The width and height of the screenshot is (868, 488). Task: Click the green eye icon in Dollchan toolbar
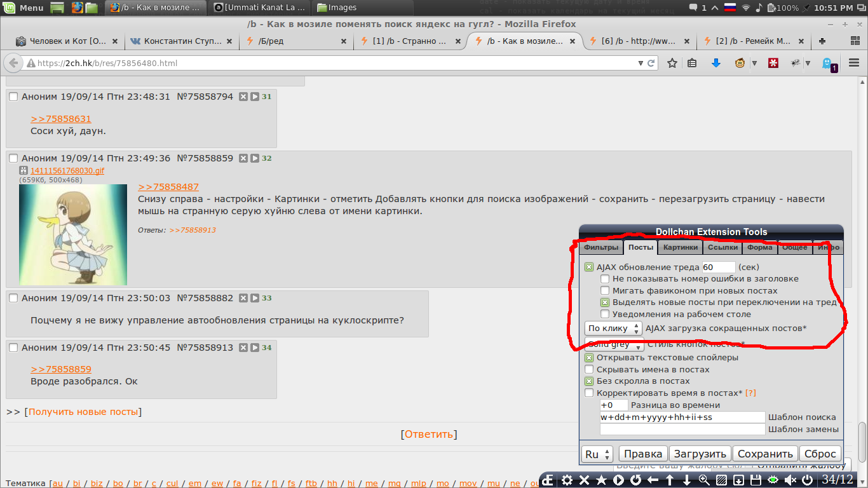point(773,480)
